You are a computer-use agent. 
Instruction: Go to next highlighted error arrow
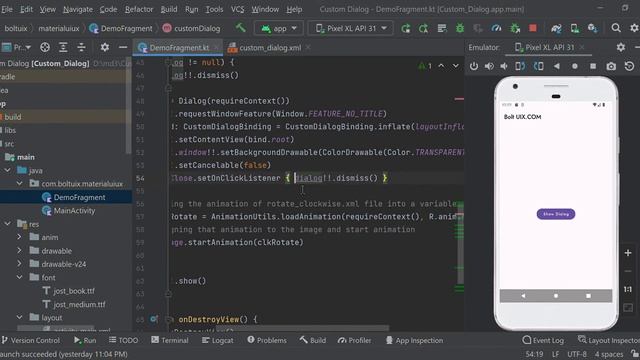click(x=456, y=66)
